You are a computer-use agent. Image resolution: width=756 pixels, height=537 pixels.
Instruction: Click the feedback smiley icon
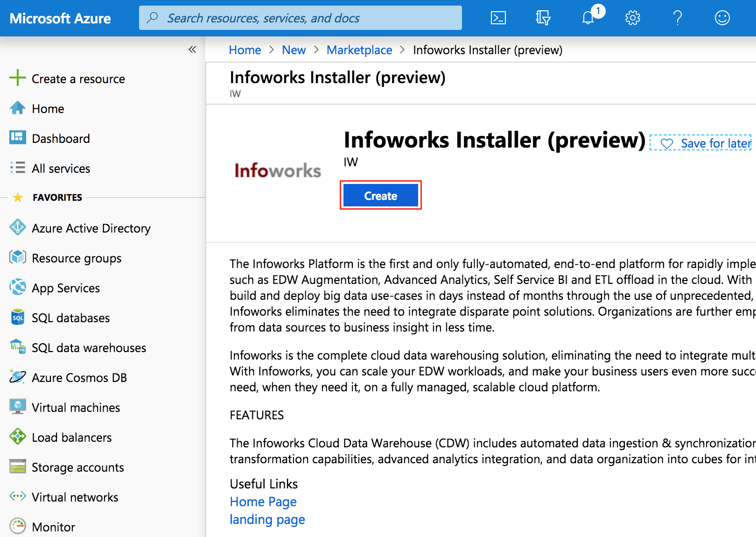[722, 18]
